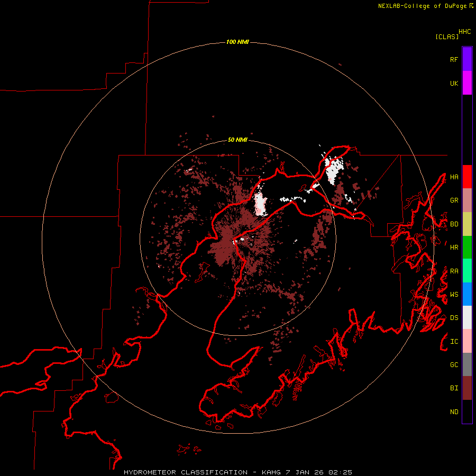Screen dimensions: 476x476
Task: Click the UK legend label
Action: coord(454,83)
